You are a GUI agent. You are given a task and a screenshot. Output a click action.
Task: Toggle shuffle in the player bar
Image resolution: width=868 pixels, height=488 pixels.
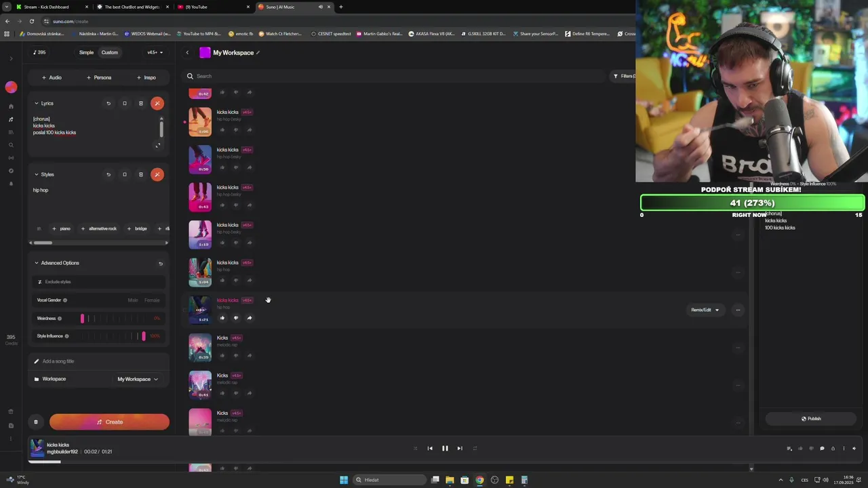click(416, 449)
